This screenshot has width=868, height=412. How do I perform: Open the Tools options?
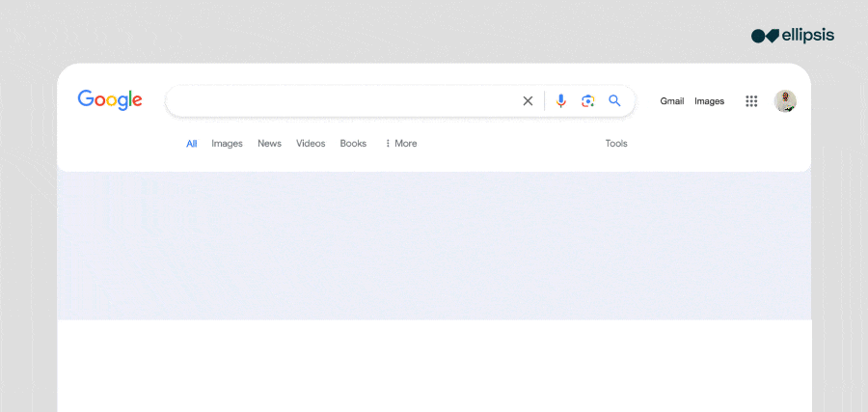coord(616,144)
